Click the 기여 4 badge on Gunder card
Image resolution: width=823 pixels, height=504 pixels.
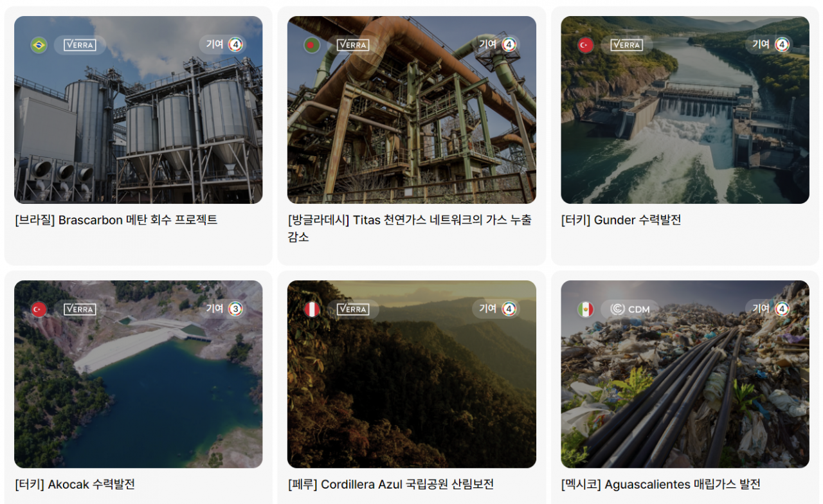pyautogui.click(x=770, y=44)
